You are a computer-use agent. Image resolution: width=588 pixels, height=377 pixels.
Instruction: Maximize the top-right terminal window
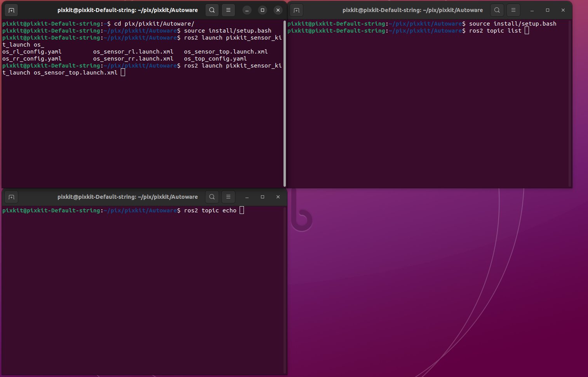(x=548, y=10)
